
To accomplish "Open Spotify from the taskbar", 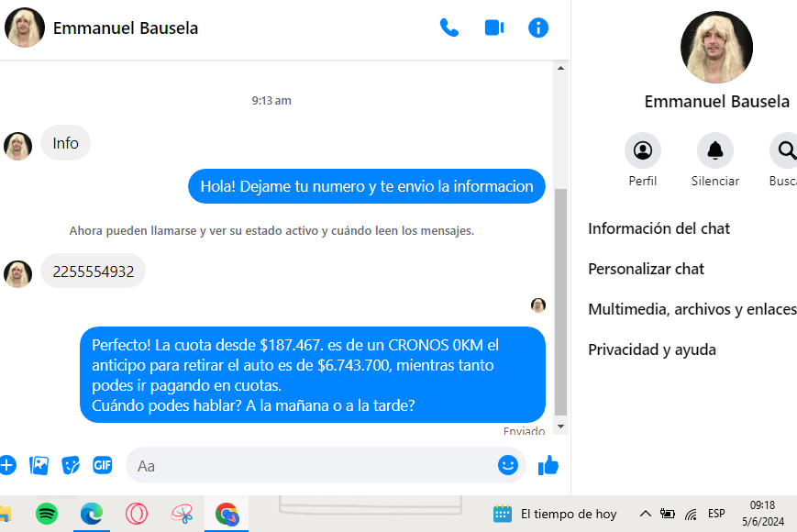I will pyautogui.click(x=47, y=515).
